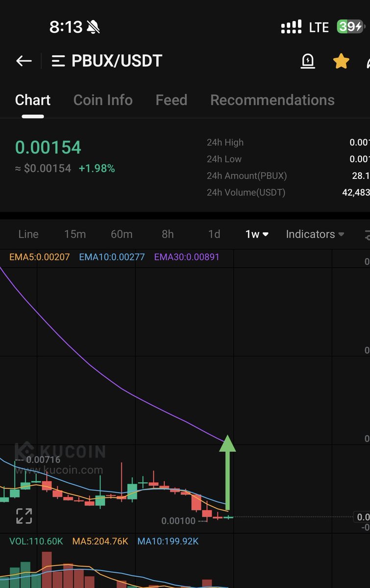Switch to the Feed tab
This screenshot has height=588, width=370.
click(171, 100)
